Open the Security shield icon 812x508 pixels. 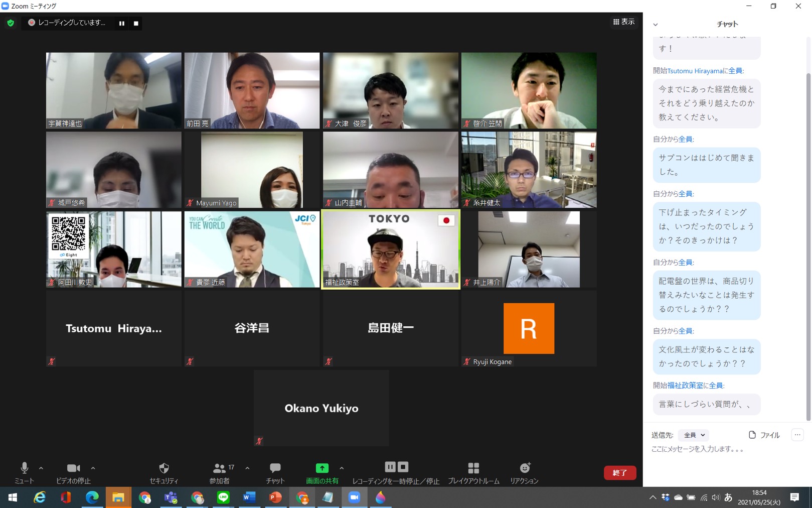(x=164, y=468)
